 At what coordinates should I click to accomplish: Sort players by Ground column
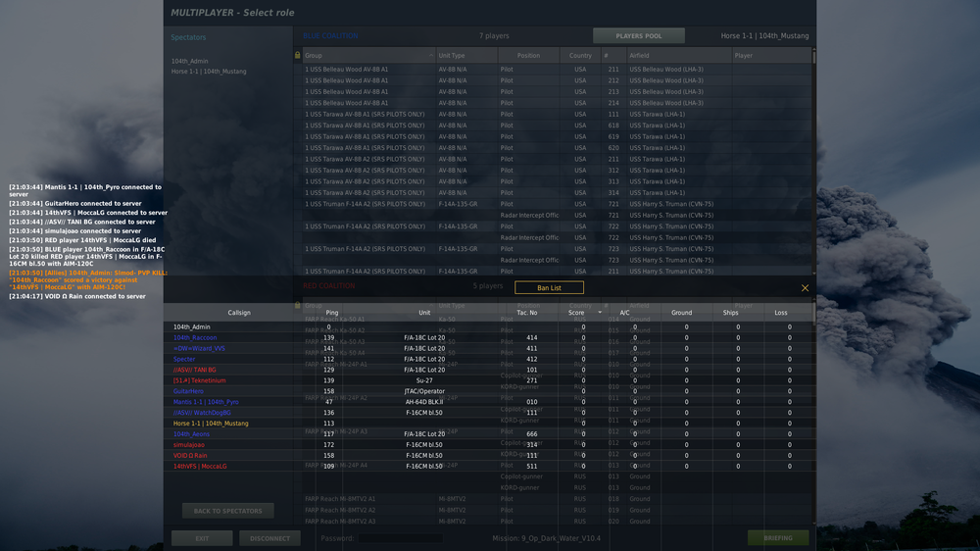[681, 313]
